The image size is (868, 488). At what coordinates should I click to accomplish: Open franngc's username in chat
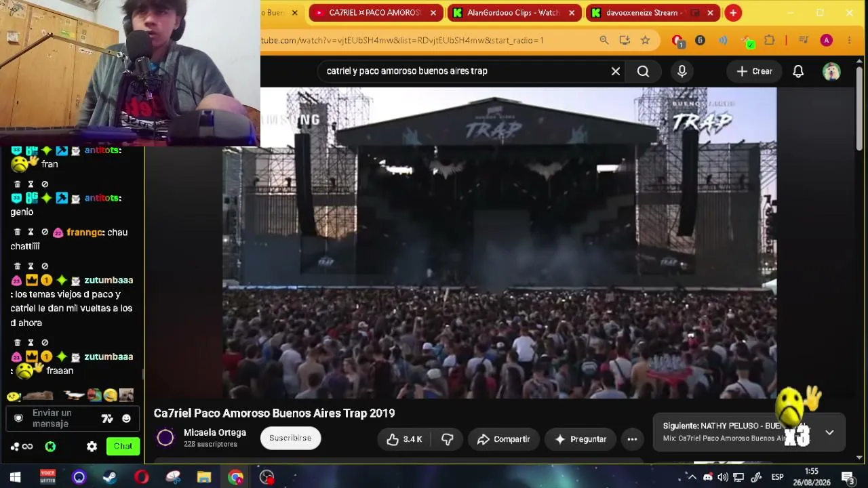84,232
